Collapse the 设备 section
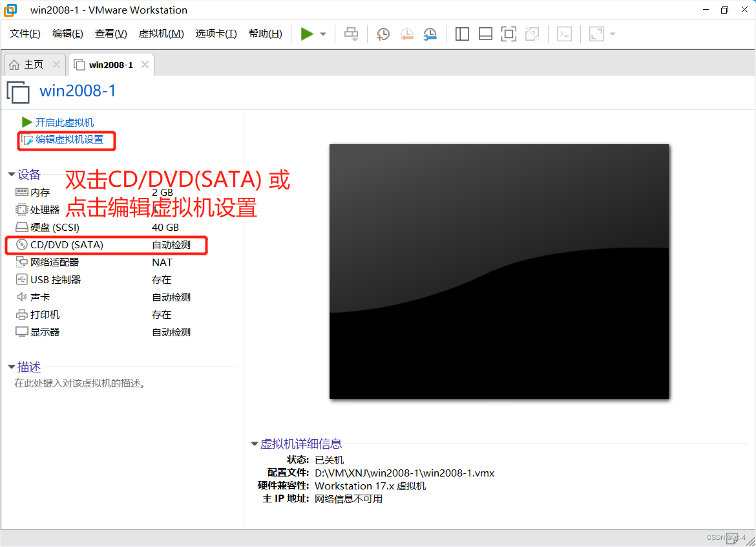The image size is (756, 547). point(12,174)
